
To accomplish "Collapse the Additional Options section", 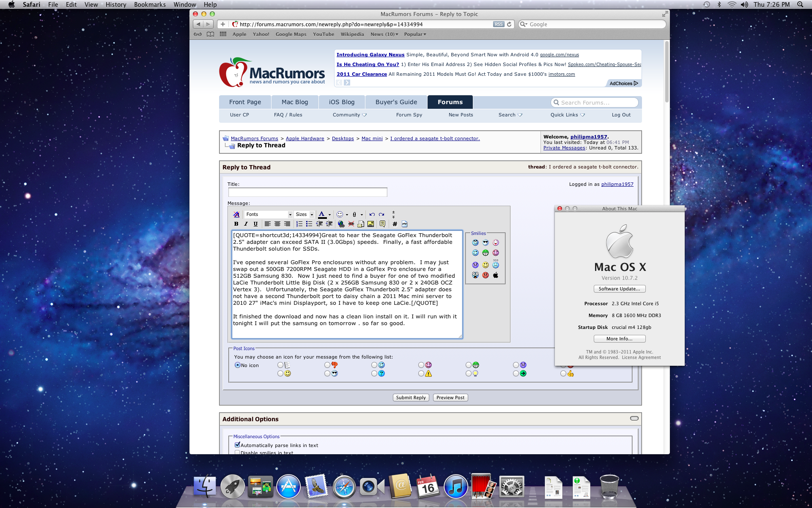I will point(634,418).
